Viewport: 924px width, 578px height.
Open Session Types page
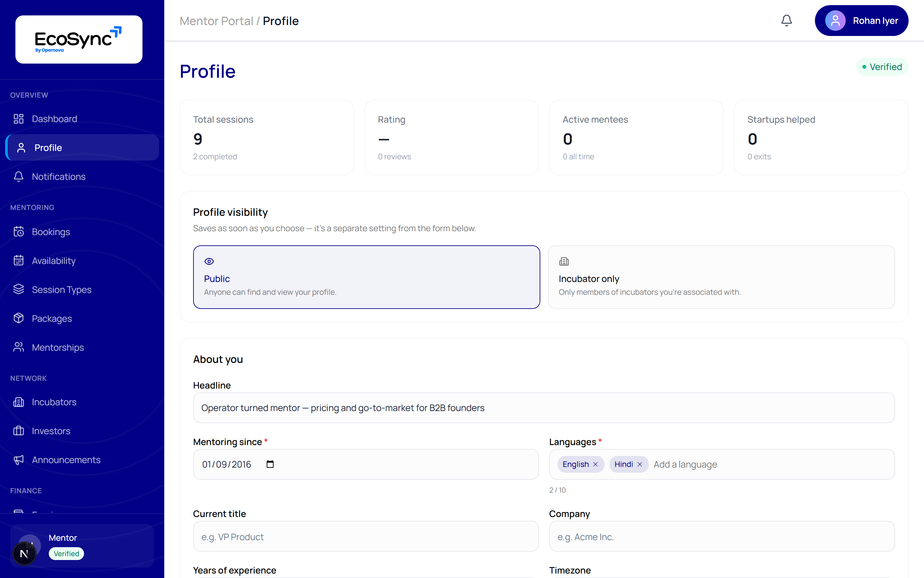82,289
